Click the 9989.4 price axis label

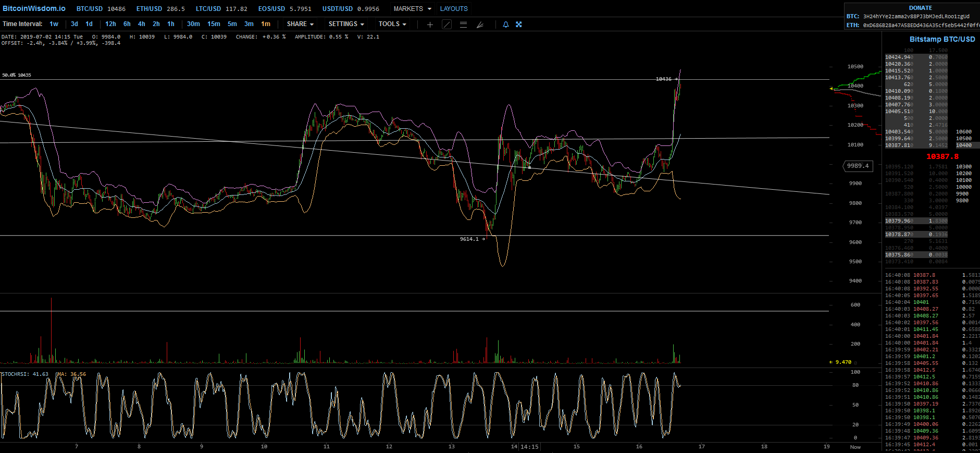pyautogui.click(x=858, y=166)
